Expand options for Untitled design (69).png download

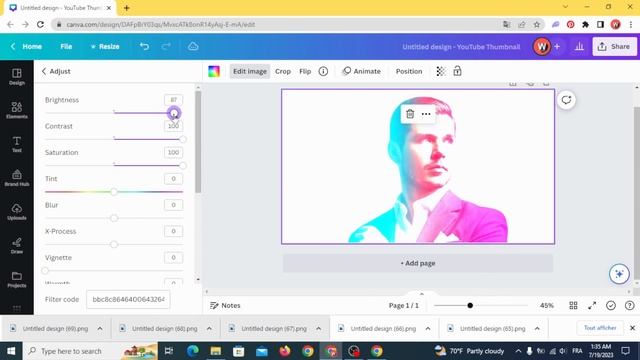[x=100, y=328]
